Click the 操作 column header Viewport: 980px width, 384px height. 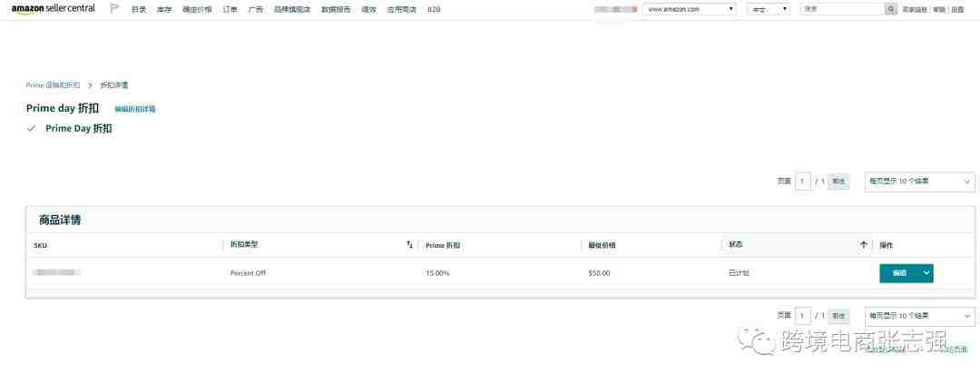(x=887, y=245)
